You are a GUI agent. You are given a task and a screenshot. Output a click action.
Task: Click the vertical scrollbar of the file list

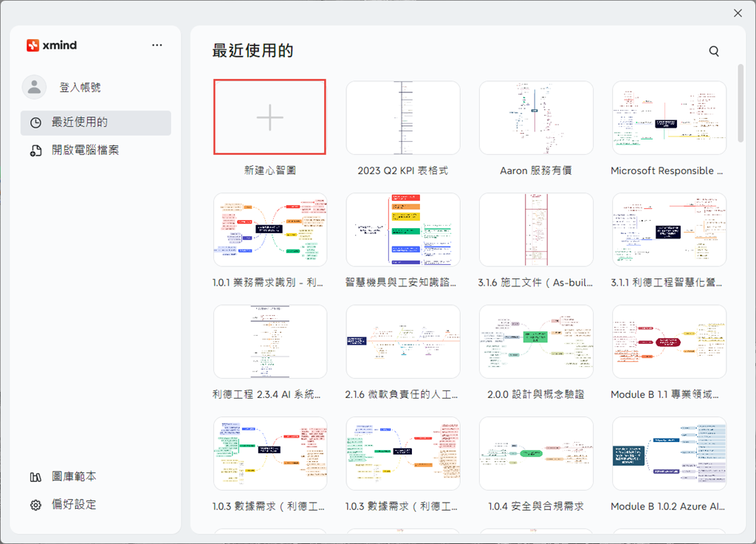pos(740,103)
